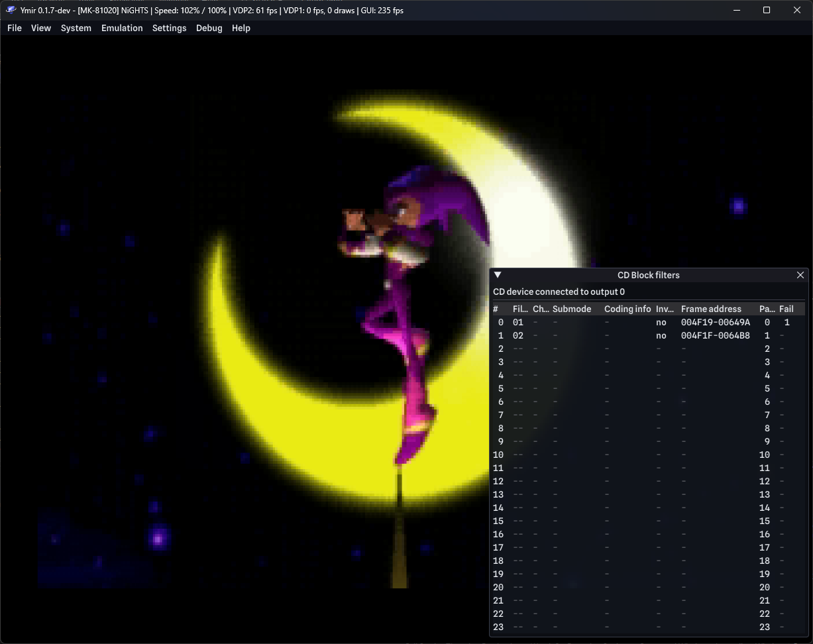
Task: Open the View menu
Action: coord(41,28)
